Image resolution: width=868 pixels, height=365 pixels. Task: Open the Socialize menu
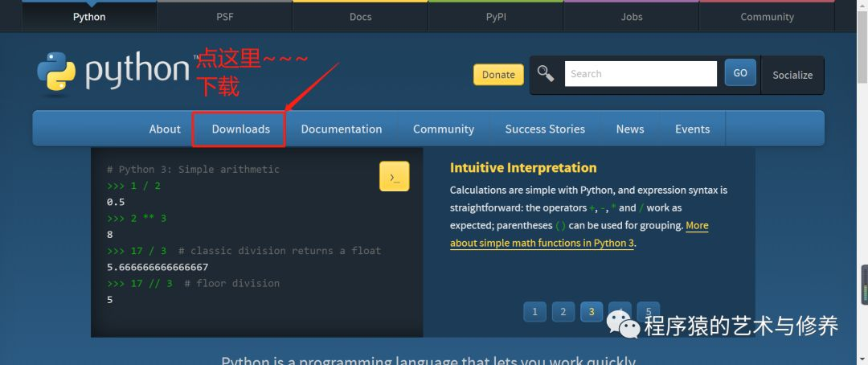792,75
